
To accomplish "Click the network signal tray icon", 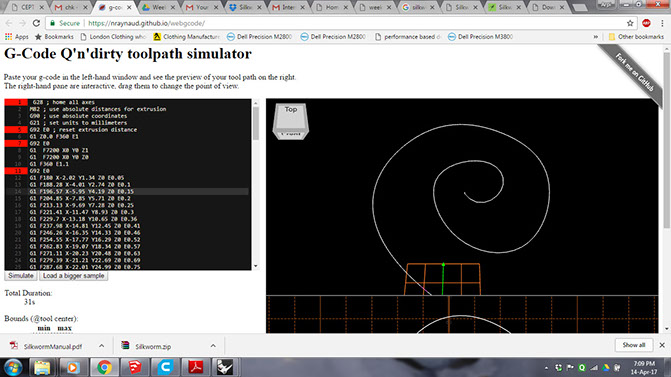I will coord(594,368).
